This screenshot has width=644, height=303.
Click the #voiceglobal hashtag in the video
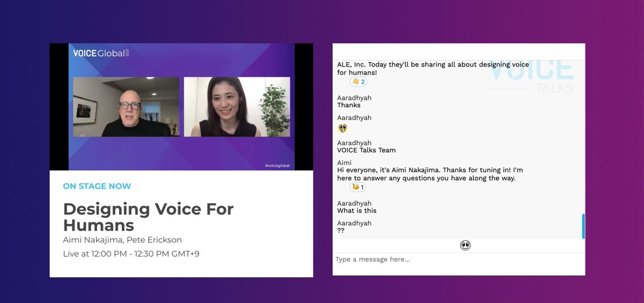pos(277,166)
